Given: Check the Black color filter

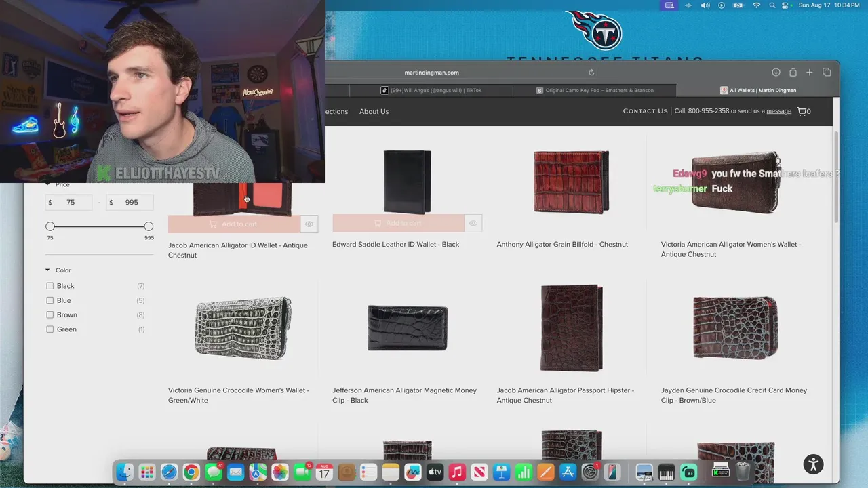Looking at the screenshot, I should [x=50, y=286].
